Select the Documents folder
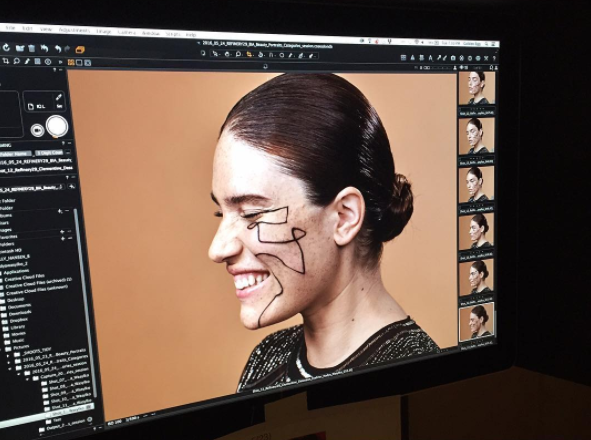591x440 pixels. click(x=16, y=307)
